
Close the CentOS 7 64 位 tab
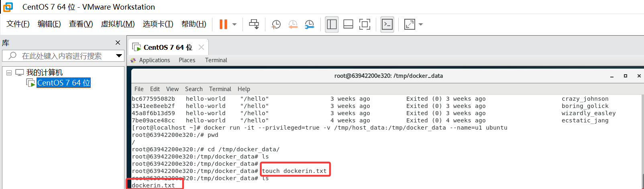[x=202, y=47]
